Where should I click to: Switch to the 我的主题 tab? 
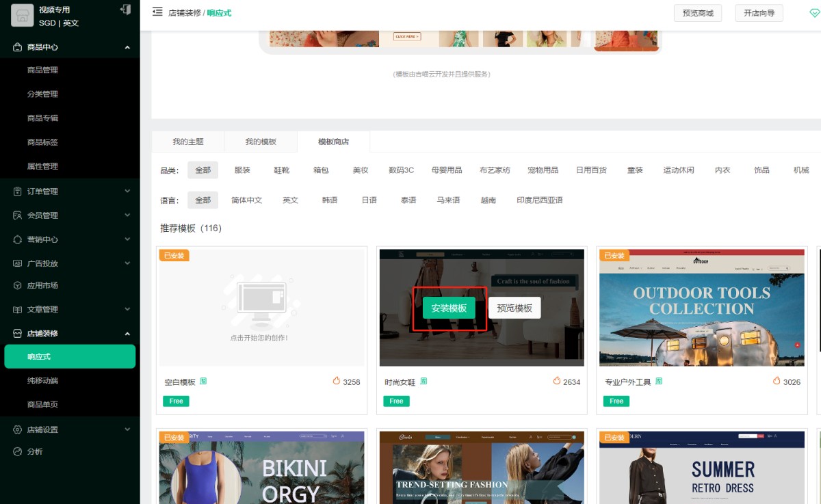[188, 142]
